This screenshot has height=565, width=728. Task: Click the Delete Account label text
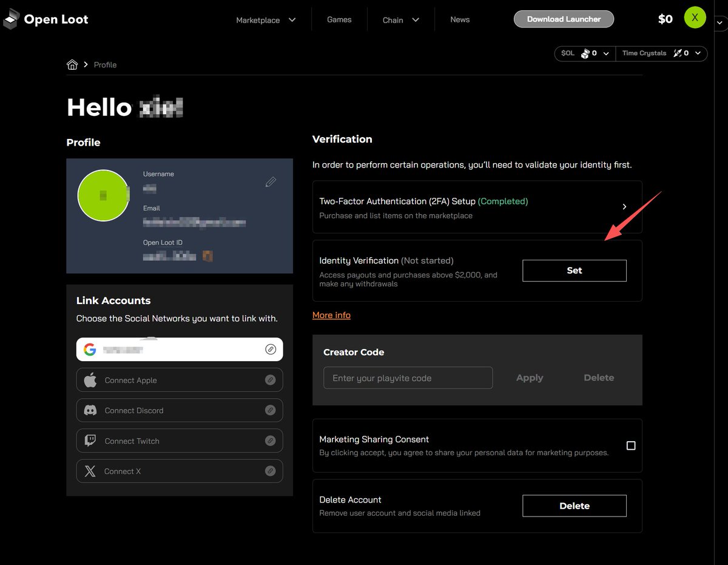tap(351, 500)
